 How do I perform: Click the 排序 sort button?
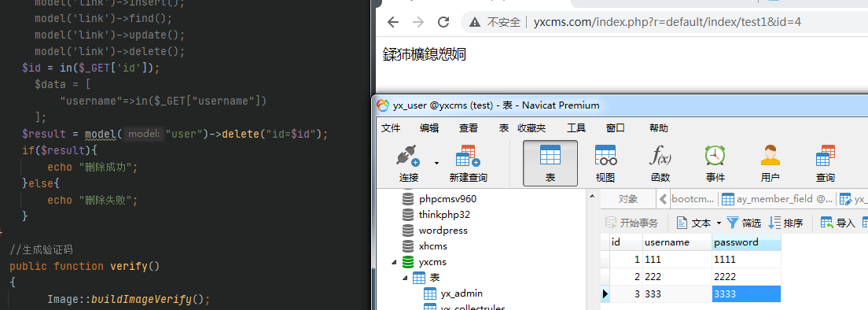click(785, 223)
